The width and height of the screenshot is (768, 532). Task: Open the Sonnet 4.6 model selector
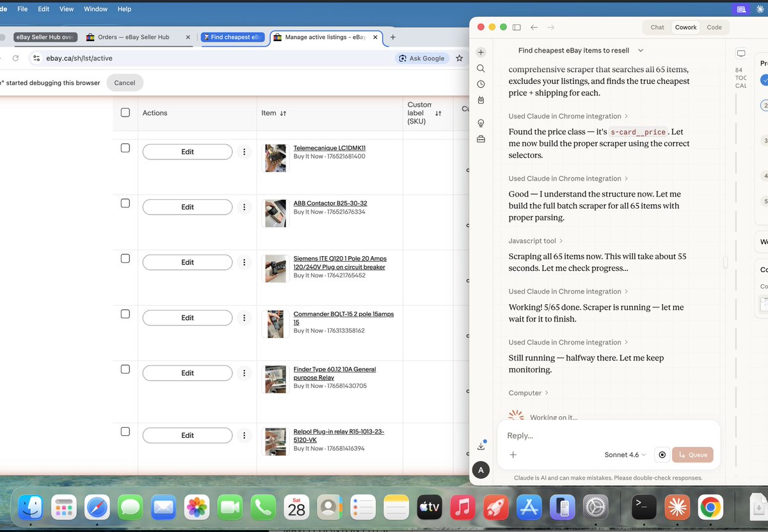pos(625,455)
